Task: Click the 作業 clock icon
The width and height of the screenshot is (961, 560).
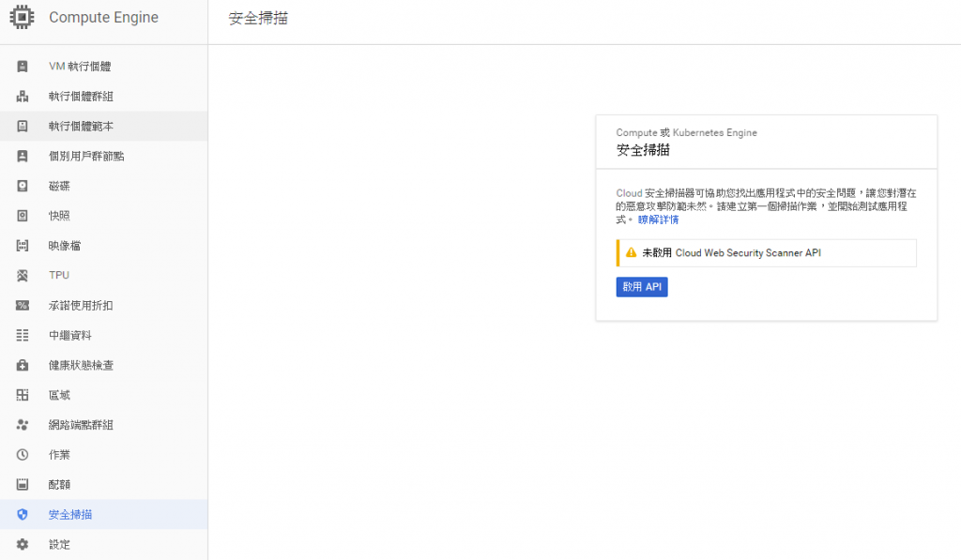Action: click(23, 455)
